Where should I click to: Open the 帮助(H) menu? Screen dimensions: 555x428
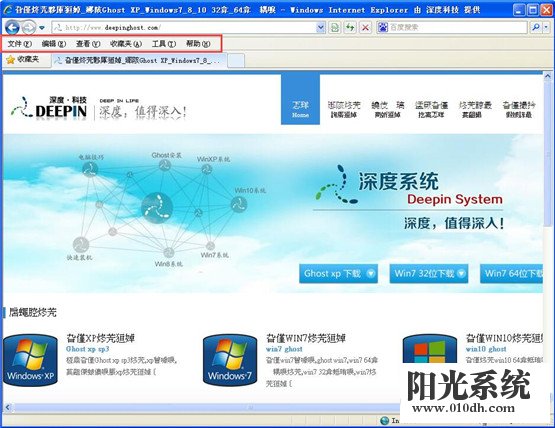tap(198, 44)
